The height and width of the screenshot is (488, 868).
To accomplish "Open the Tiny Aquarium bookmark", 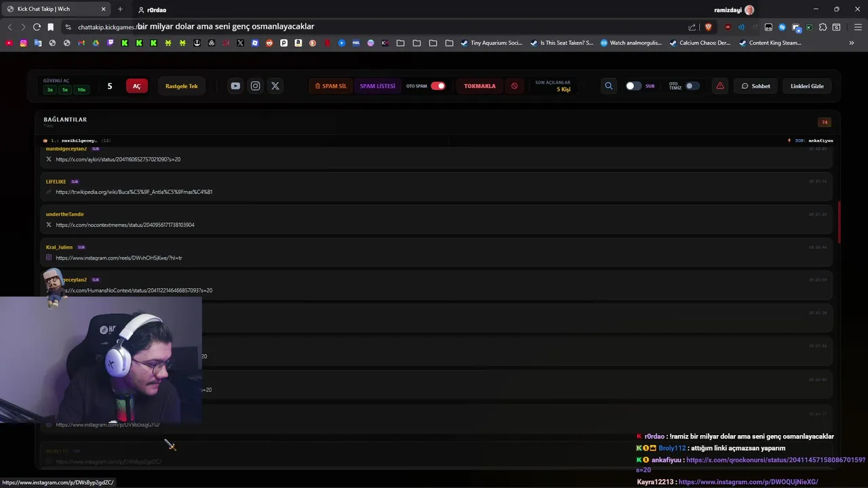I will pos(492,43).
